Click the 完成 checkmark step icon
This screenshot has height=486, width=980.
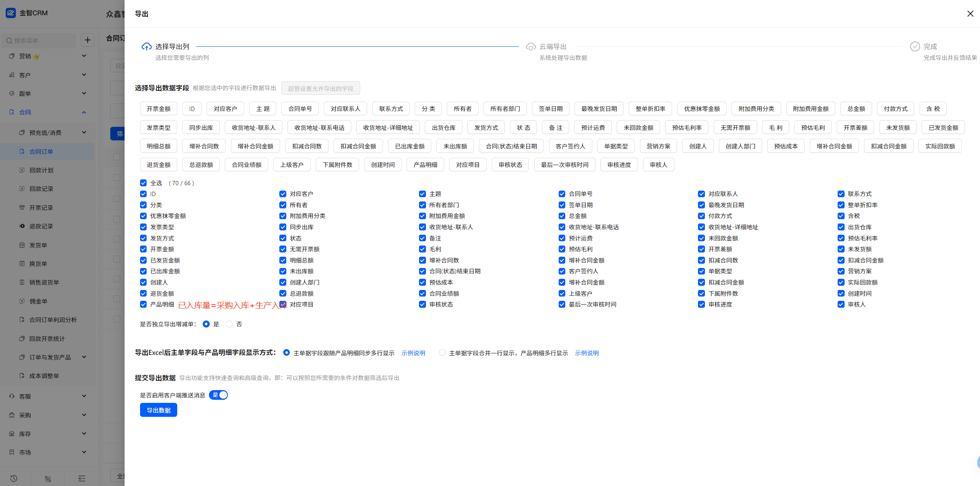pos(915,47)
